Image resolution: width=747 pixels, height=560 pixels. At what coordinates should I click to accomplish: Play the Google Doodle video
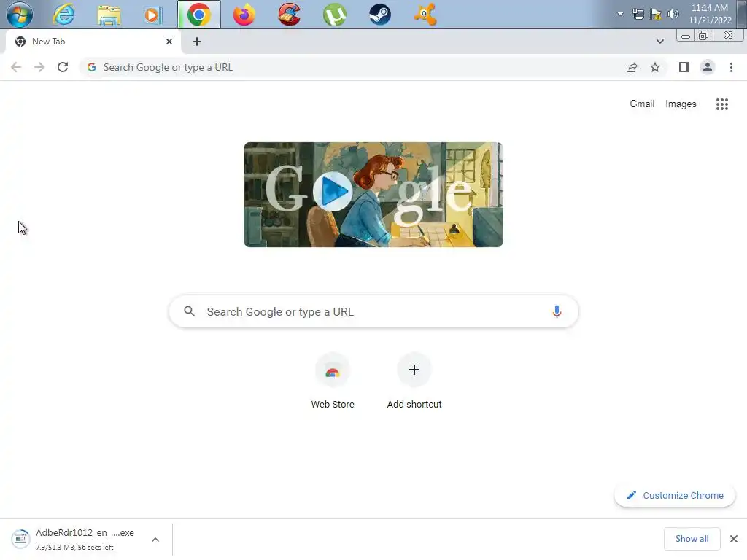333,192
